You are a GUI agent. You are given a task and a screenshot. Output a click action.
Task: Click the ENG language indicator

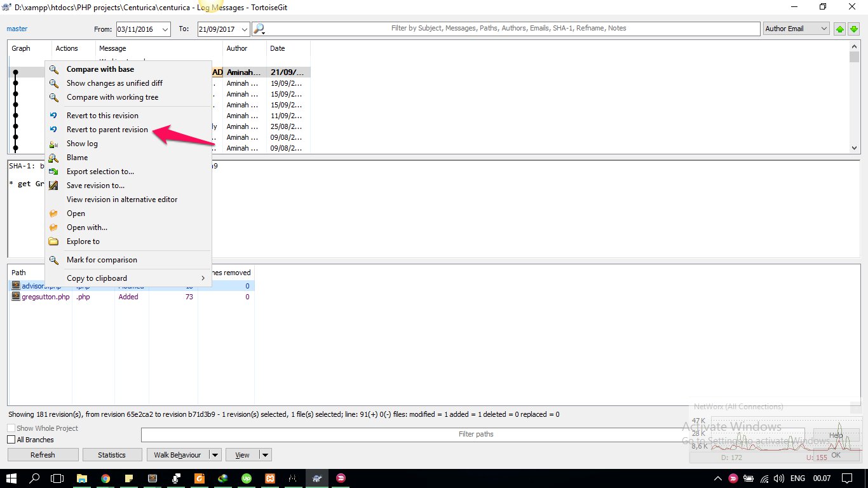click(x=797, y=478)
